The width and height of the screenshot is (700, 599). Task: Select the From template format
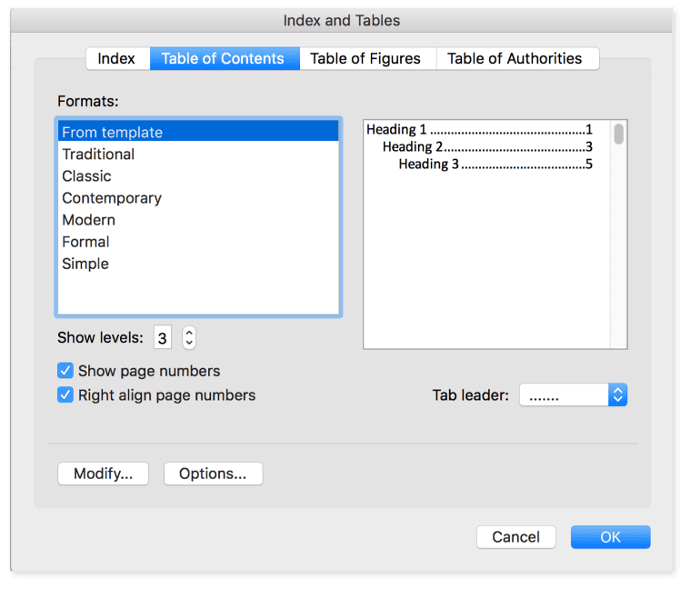pos(112,132)
